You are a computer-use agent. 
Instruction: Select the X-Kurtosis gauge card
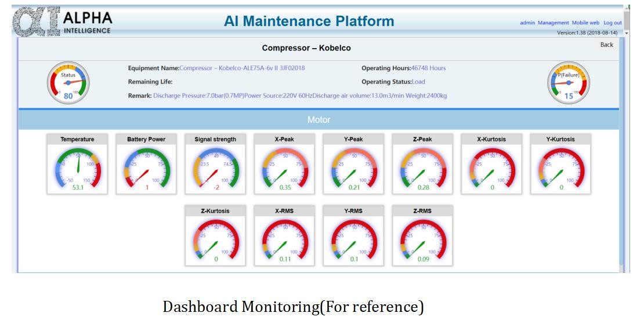[x=491, y=163]
